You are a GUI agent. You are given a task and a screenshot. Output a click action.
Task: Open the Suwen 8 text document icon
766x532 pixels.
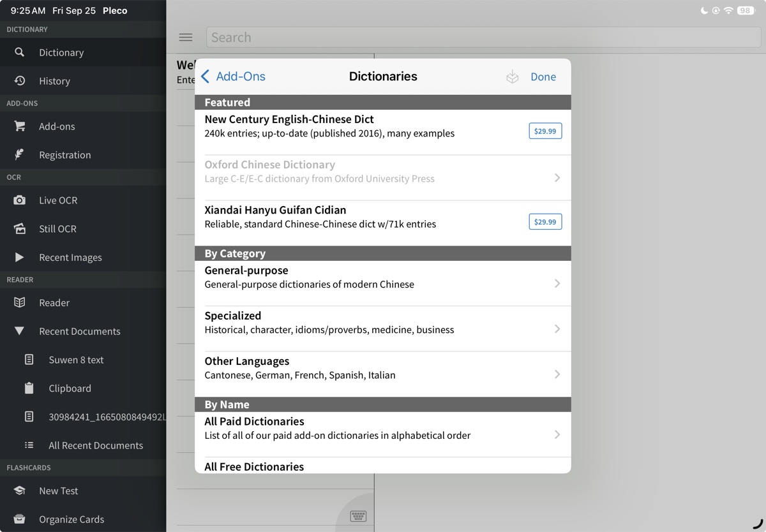point(29,360)
